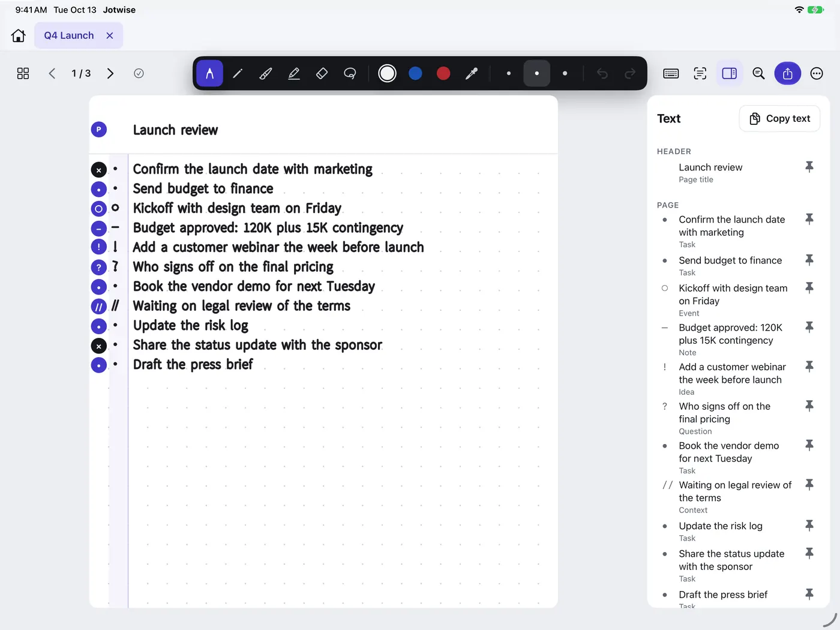Copy the recognized text

(780, 119)
